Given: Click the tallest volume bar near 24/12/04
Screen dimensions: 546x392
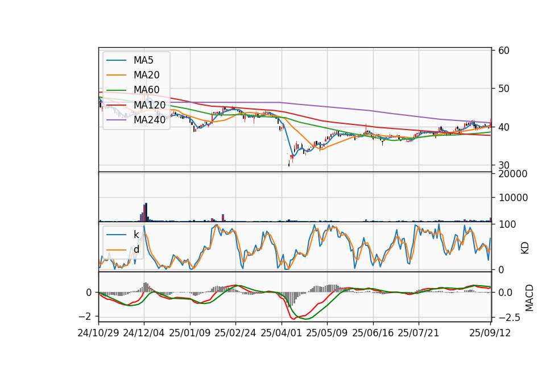Looking at the screenshot, I should tap(146, 212).
